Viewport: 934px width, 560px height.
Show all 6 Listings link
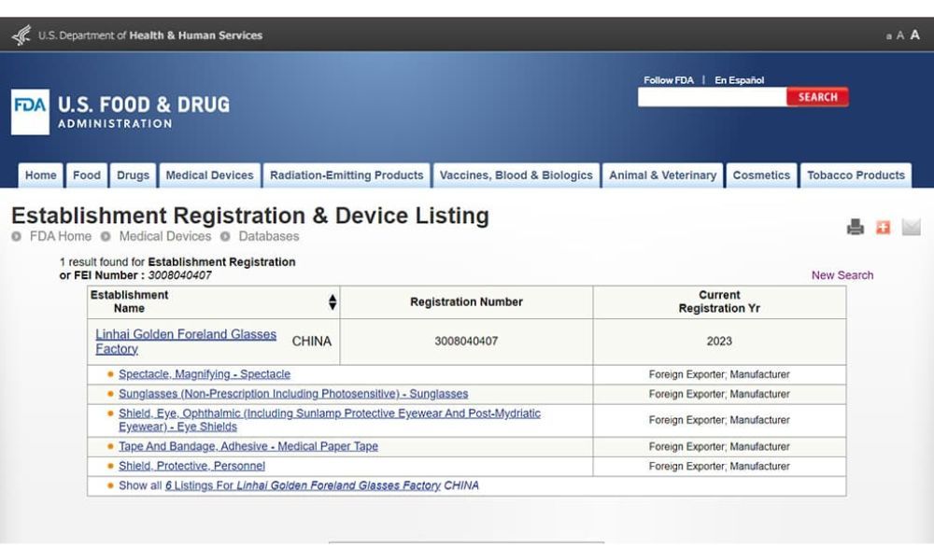[303, 485]
